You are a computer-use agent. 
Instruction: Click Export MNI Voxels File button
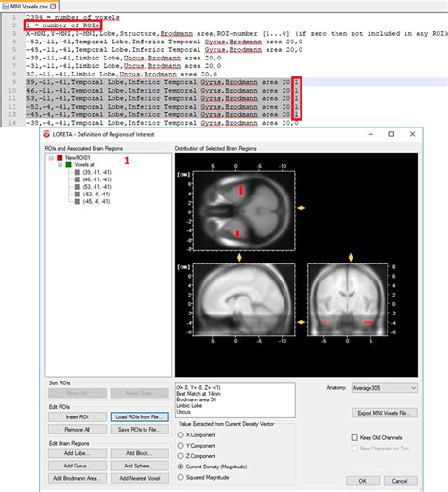click(385, 413)
